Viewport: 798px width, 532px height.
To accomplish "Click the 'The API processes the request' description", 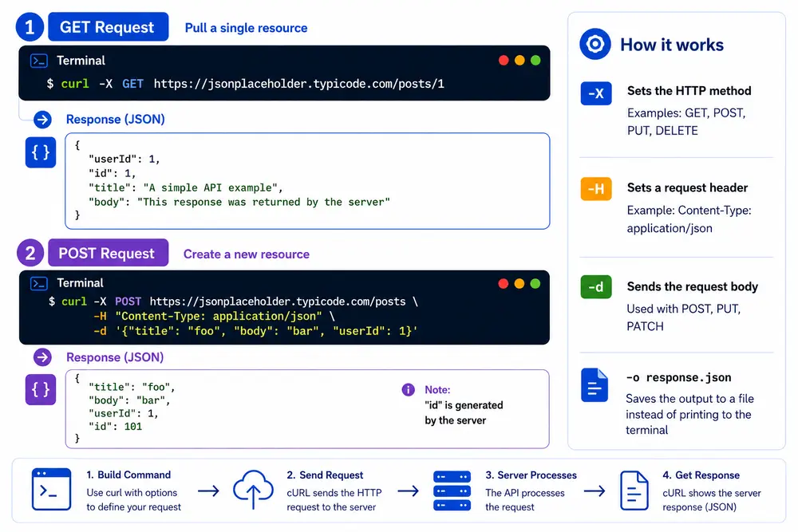I will point(525,500).
